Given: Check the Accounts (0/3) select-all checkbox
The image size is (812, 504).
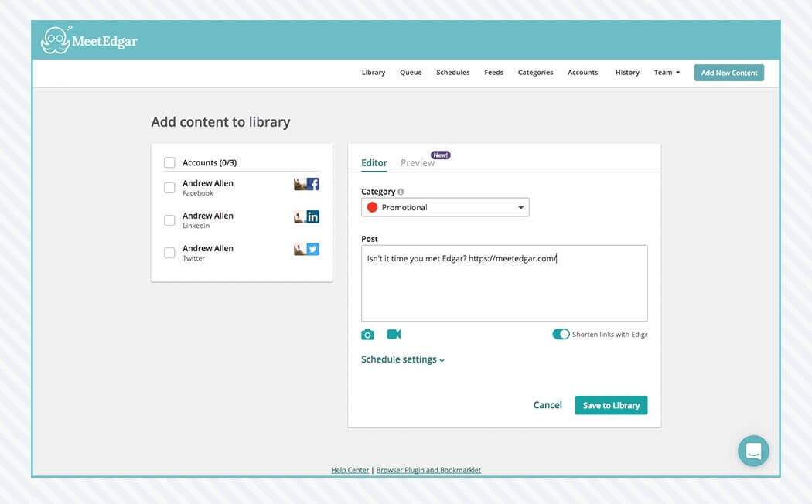Looking at the screenshot, I should tap(169, 162).
